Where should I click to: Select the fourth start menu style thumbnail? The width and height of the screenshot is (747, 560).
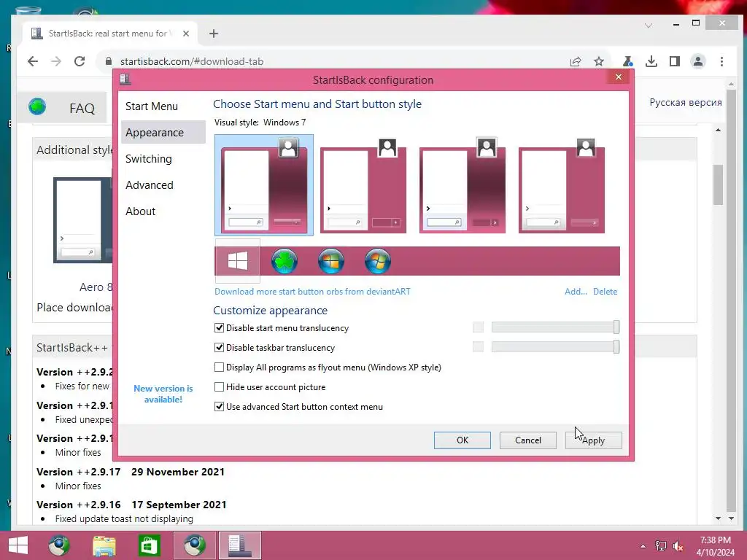(x=561, y=185)
